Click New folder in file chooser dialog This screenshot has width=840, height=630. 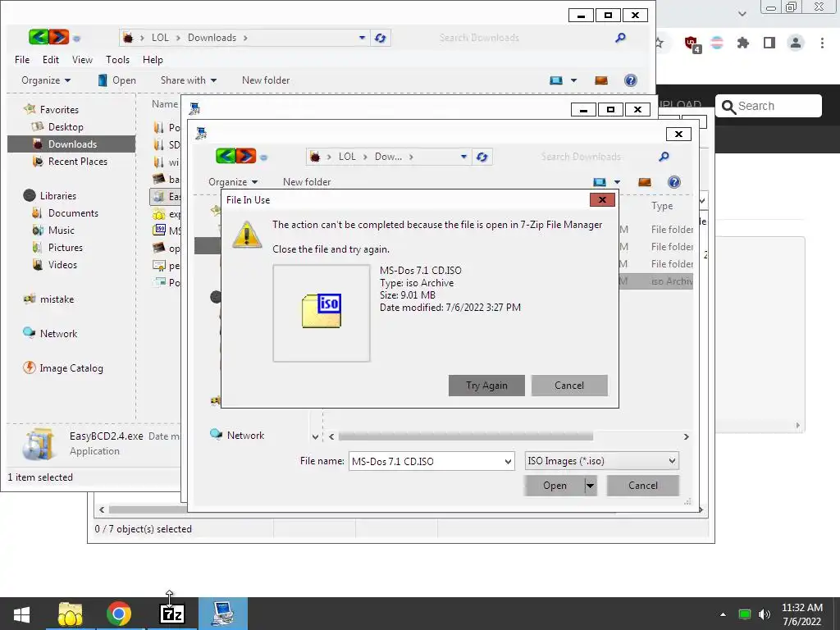(x=307, y=181)
